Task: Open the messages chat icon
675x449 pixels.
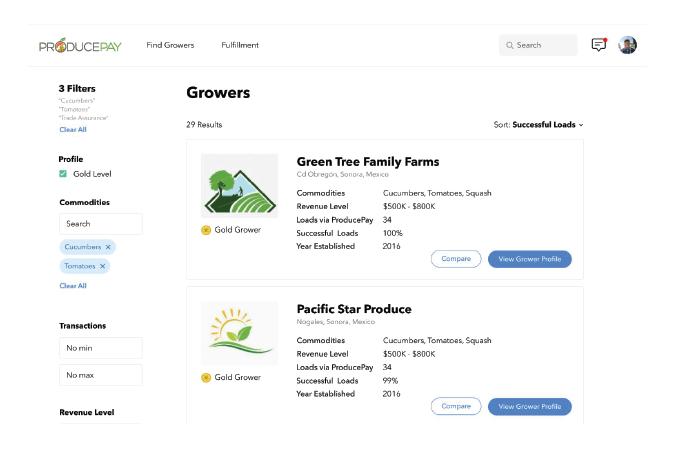Action: (599, 44)
